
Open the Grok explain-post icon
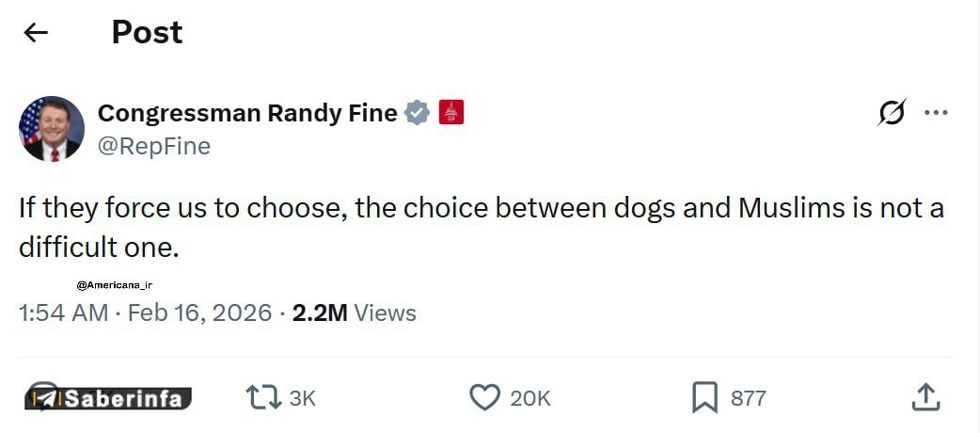(891, 113)
